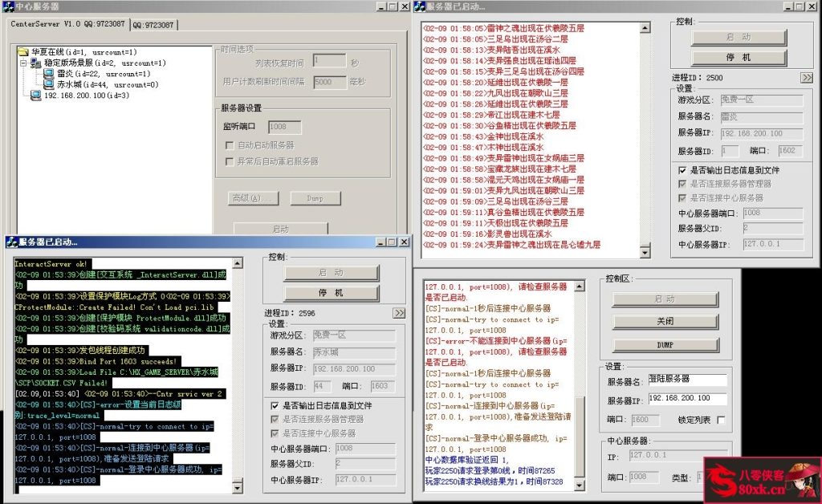Click scroll-down arrow of the 雷炎 server log

[x=645, y=252]
